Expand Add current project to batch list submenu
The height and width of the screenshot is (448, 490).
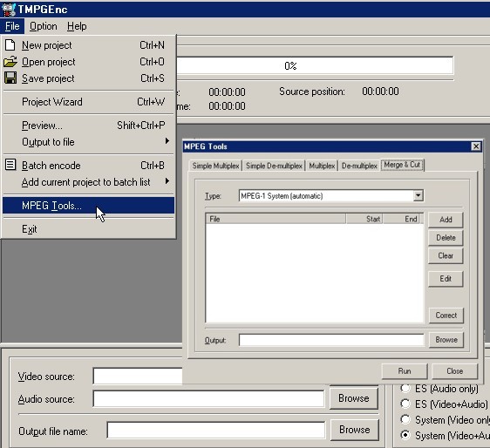point(88,182)
